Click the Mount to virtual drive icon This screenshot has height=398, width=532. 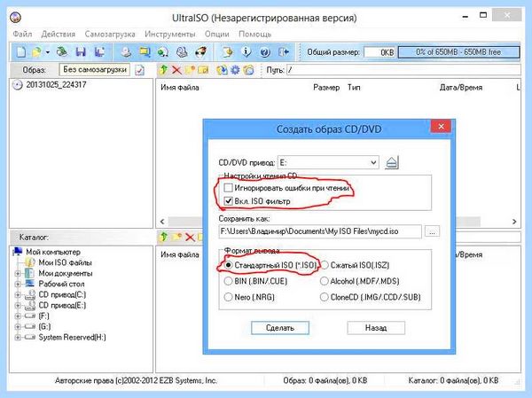[163, 52]
